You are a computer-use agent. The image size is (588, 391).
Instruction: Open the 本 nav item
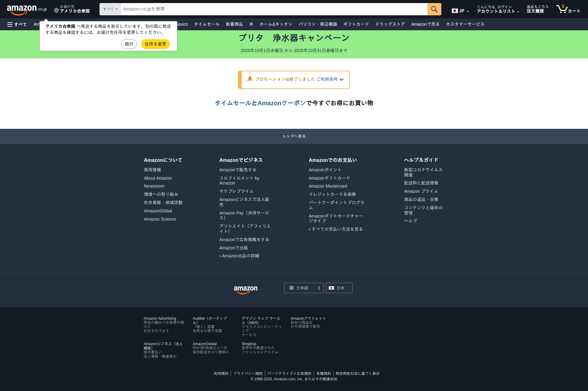(251, 24)
